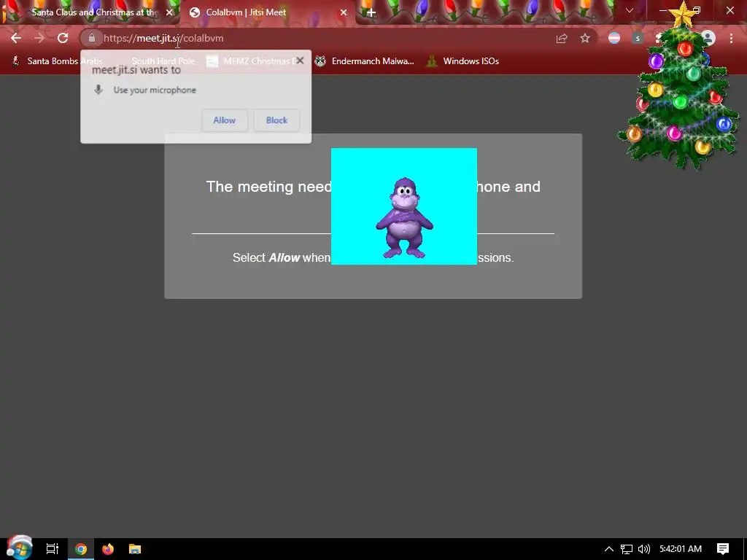Bookmark this page with the star

tap(585, 38)
